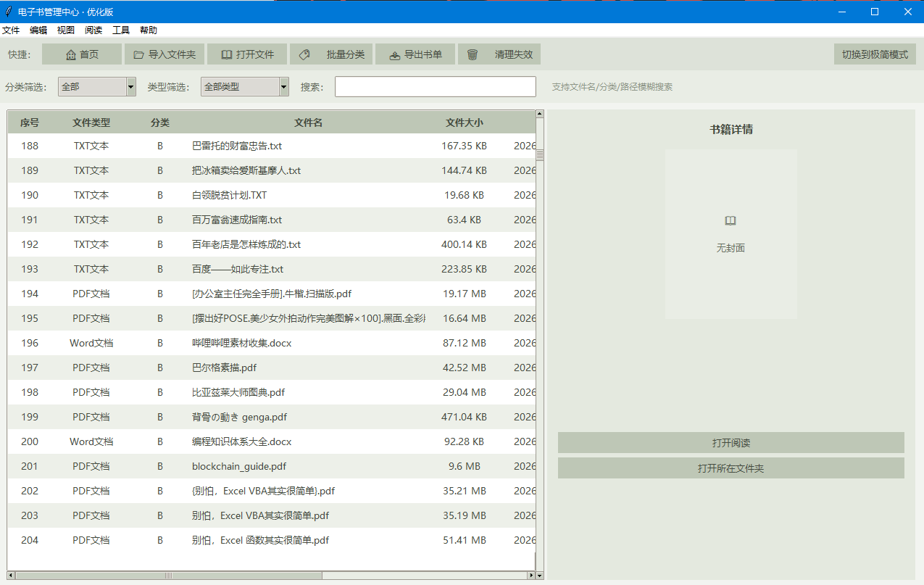Sort by the 文件名 column header

(309, 123)
